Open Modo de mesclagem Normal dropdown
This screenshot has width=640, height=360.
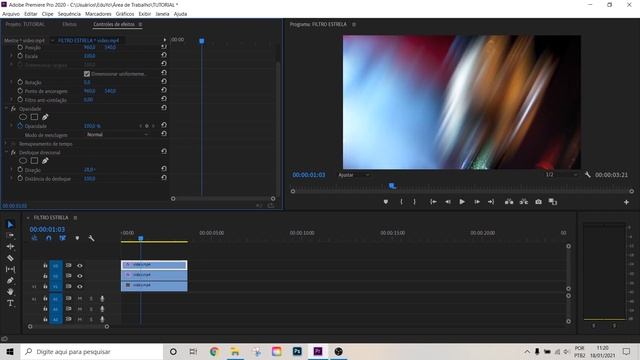click(x=118, y=134)
